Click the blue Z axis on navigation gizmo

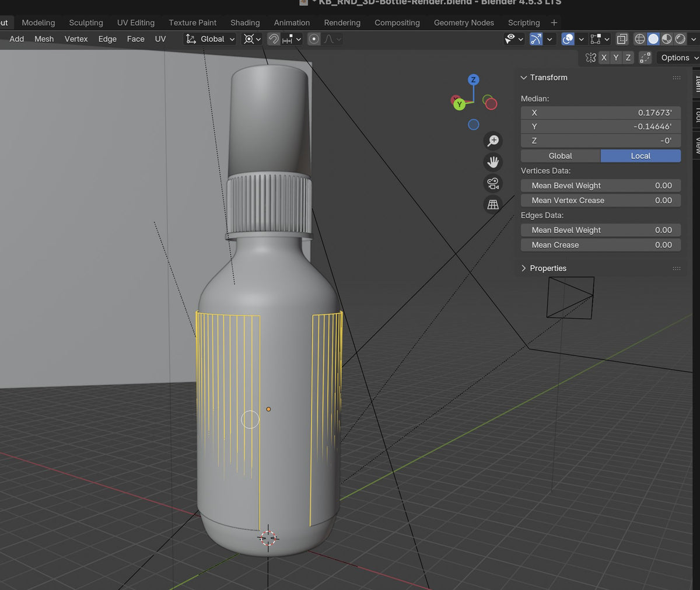474,80
